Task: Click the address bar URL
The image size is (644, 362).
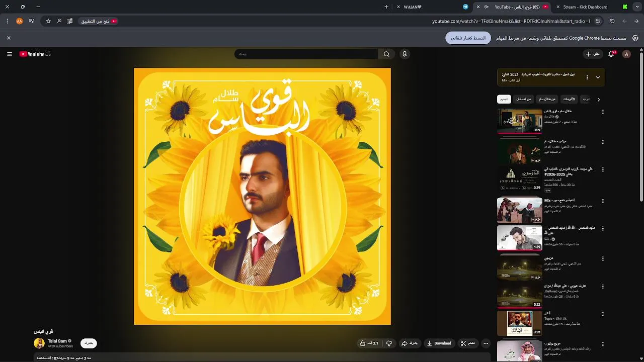Action: [511, 21]
